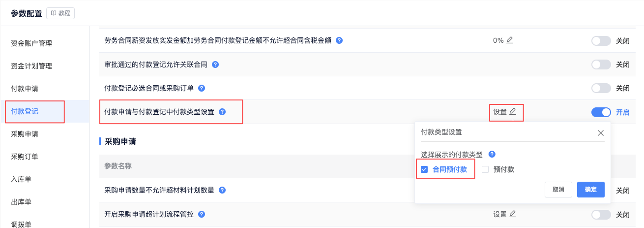This screenshot has width=644, height=228.
Task: Click help icon next to 付款申请与付款登记中付款类型设置
Action: tap(222, 112)
